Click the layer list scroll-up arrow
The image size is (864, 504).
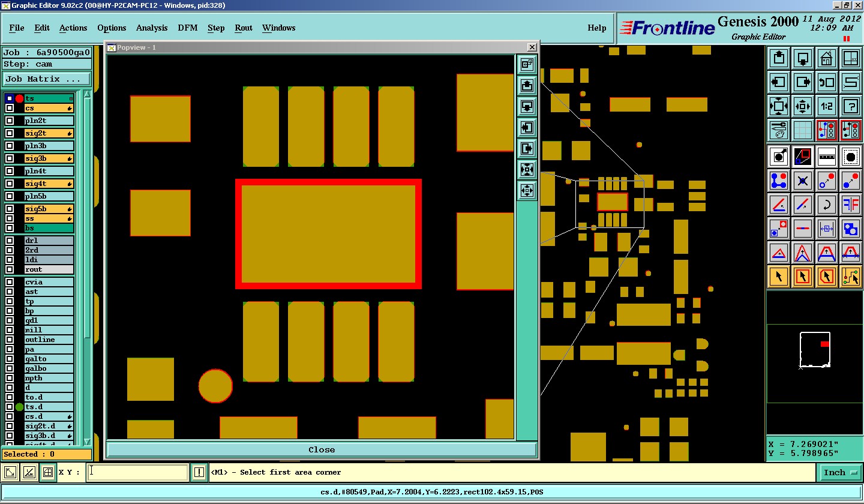coord(87,95)
